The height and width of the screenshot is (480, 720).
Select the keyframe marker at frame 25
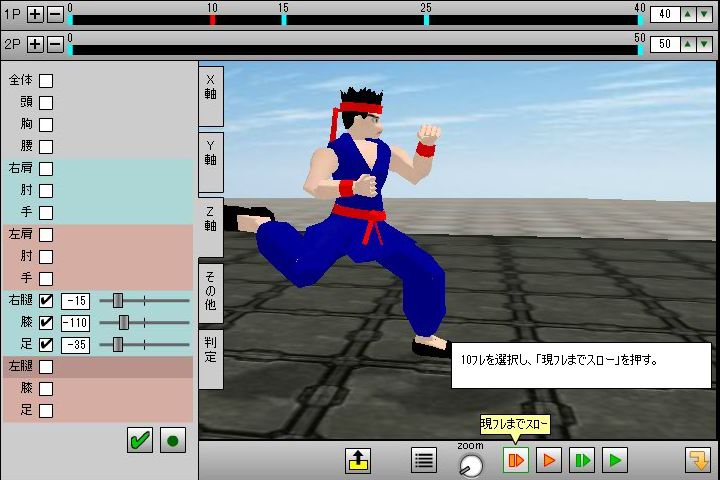coord(426,20)
